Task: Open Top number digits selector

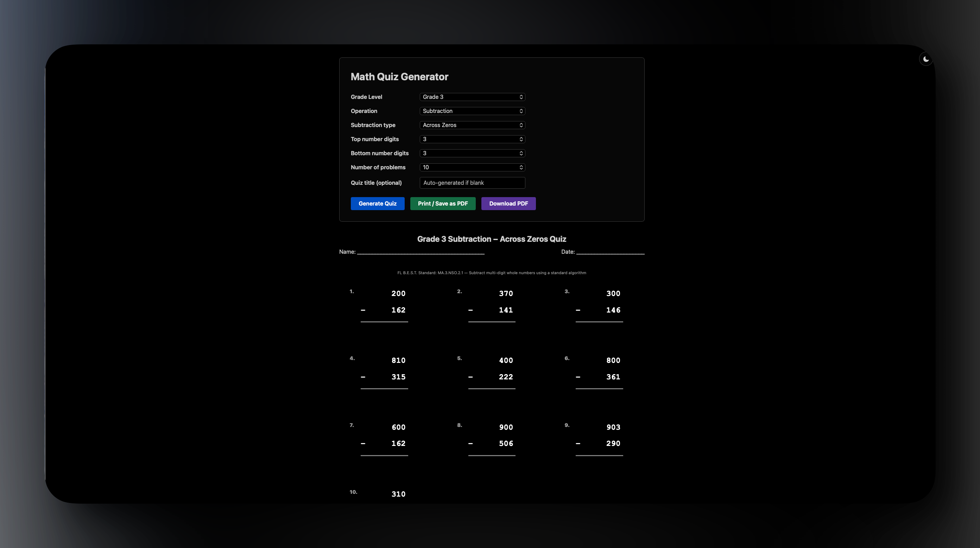Action: point(472,139)
